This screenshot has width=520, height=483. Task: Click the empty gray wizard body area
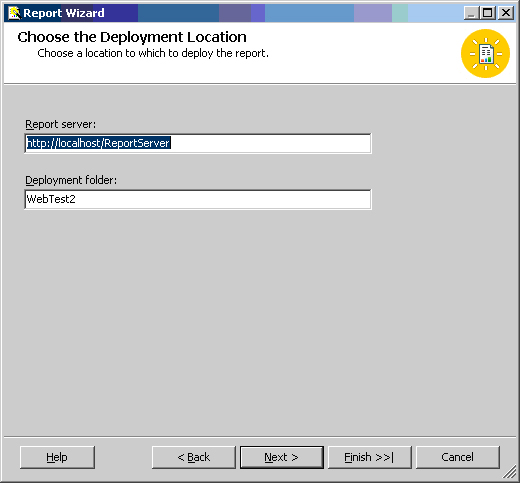pyautogui.click(x=260, y=320)
